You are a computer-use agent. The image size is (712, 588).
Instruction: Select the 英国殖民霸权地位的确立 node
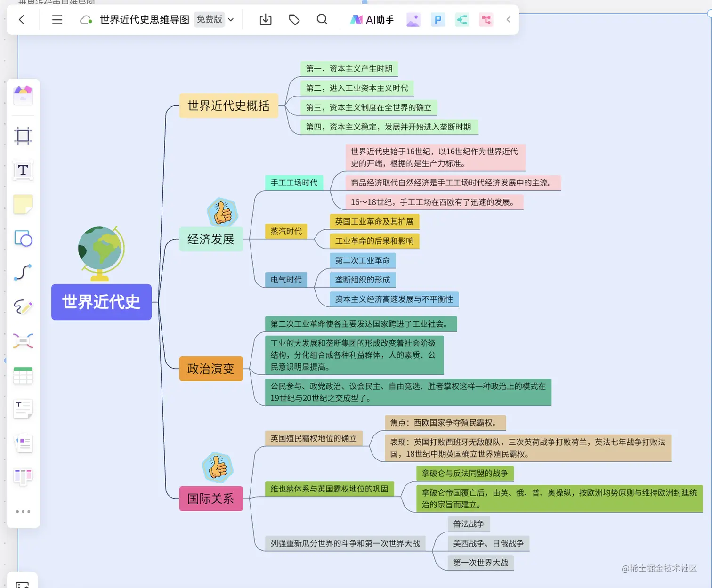coord(314,438)
